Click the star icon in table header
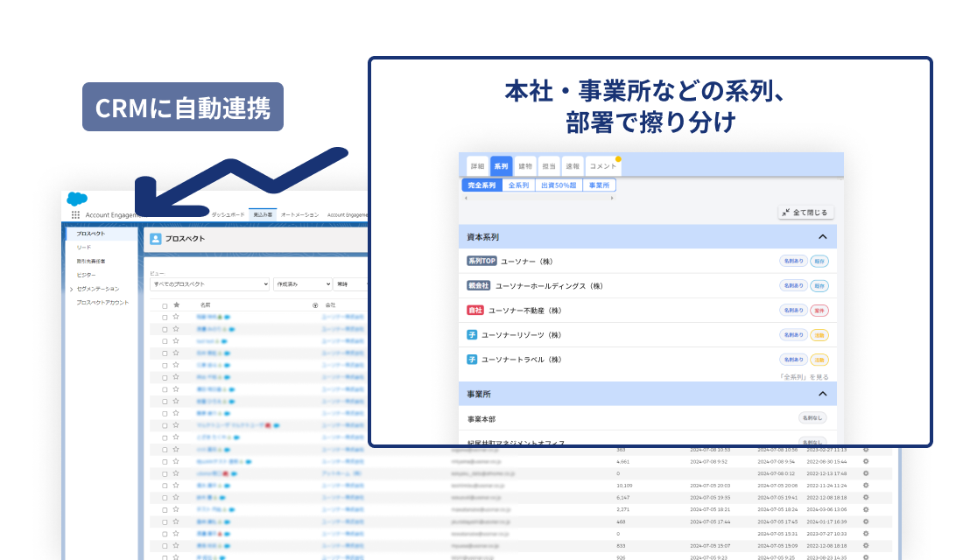Screen dimensions: 963x560 177,304
